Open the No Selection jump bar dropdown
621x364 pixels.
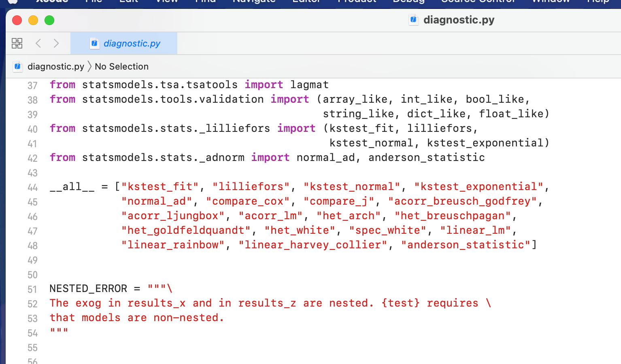coord(121,66)
